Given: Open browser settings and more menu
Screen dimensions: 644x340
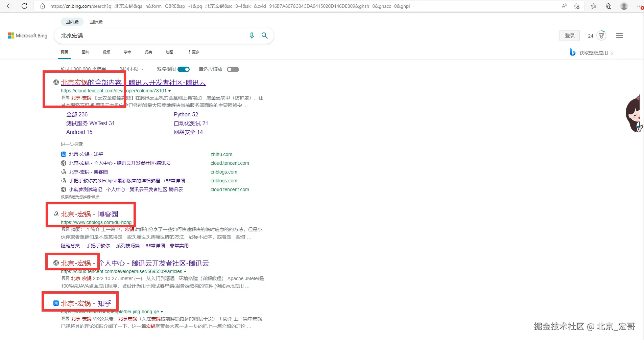Looking at the screenshot, I should (640, 6).
